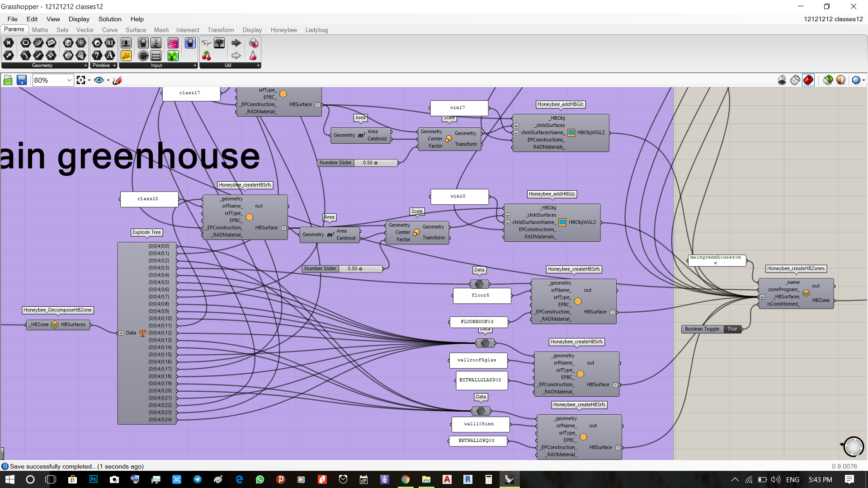Open preview mesh quality dropdown
Viewport: 868px width, 488px height.
(x=863, y=80)
